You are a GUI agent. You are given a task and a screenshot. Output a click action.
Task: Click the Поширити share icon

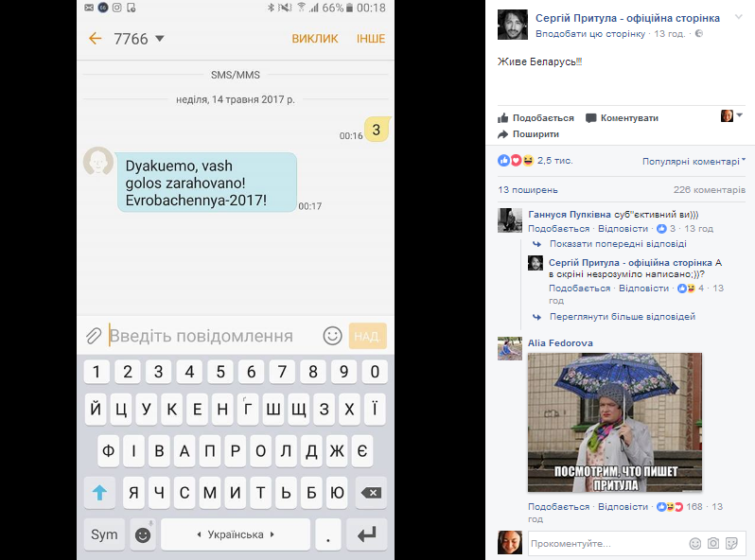click(x=503, y=134)
